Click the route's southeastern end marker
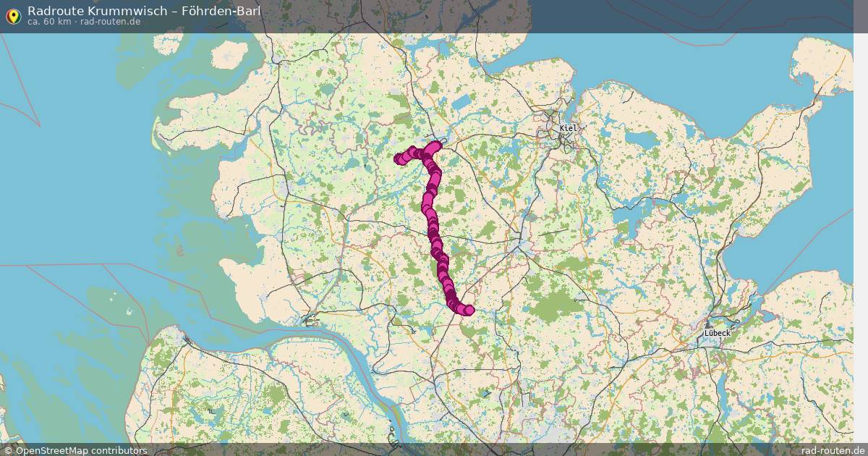The width and height of the screenshot is (868, 456). pos(469,311)
